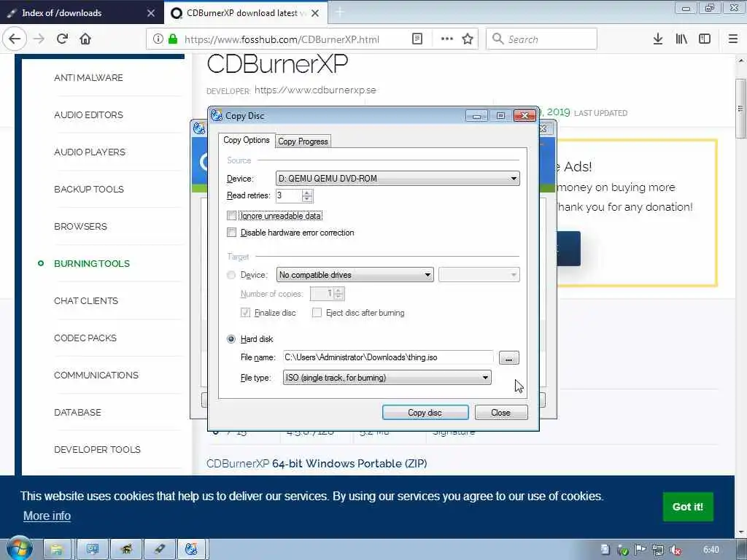This screenshot has height=560, width=747.
Task: Click the File name path field
Action: click(x=388, y=357)
